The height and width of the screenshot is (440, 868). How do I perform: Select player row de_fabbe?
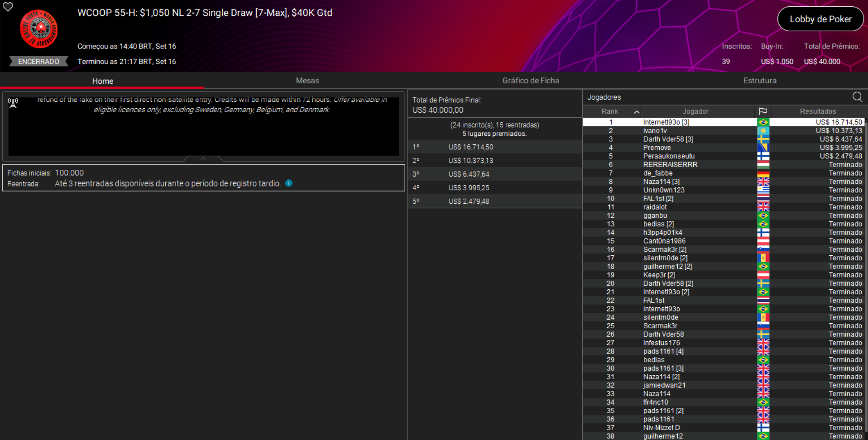724,173
